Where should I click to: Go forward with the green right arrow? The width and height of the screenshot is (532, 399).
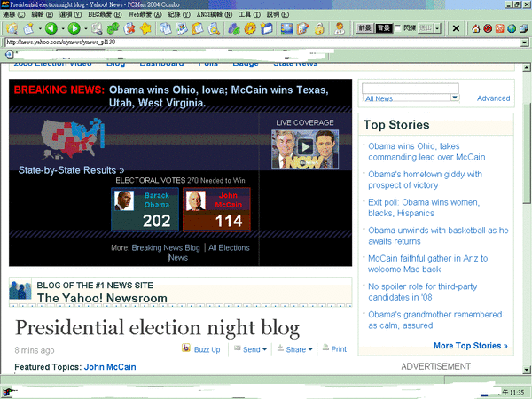pyautogui.click(x=74, y=28)
